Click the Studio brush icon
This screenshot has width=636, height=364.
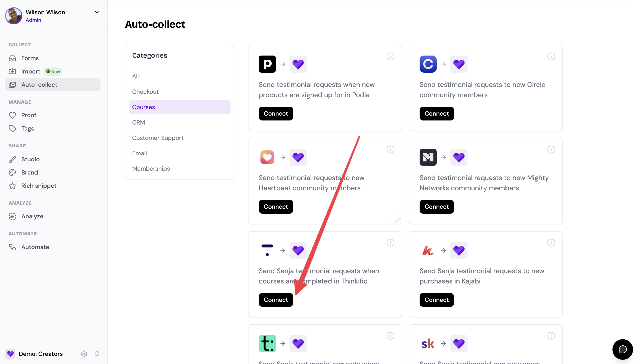pos(12,159)
